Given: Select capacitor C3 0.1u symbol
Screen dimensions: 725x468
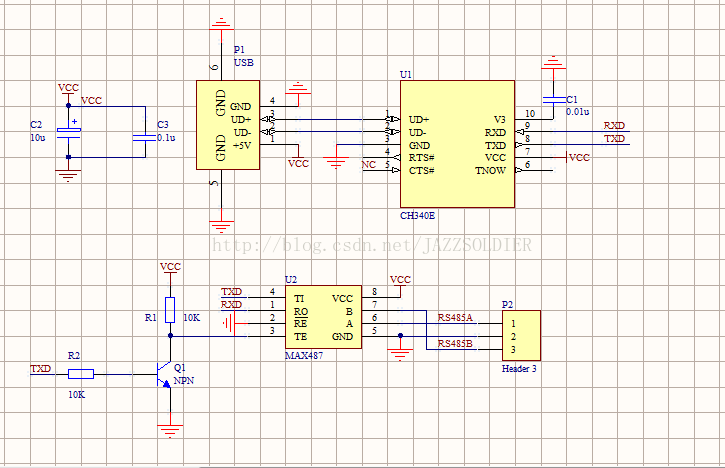Looking at the screenshot, I should (x=145, y=137).
